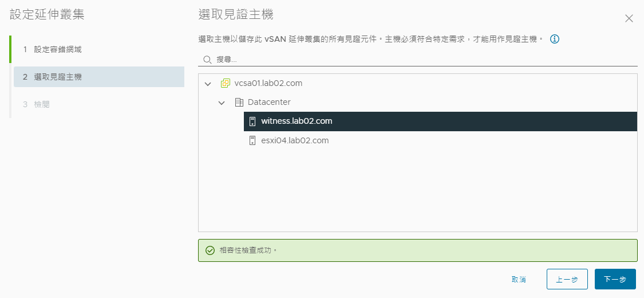Click the magnifier search icon
The image size is (644, 298).
tap(207, 60)
